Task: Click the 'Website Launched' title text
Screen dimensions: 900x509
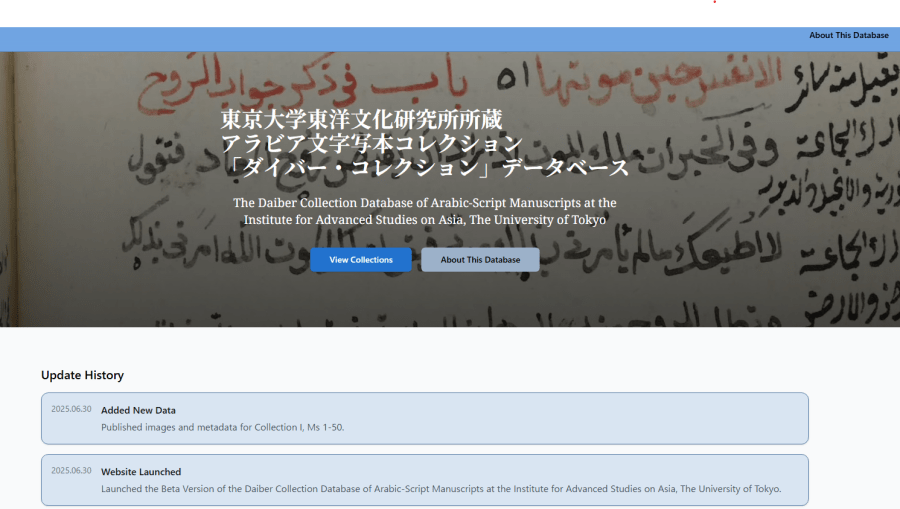Action: click(141, 472)
